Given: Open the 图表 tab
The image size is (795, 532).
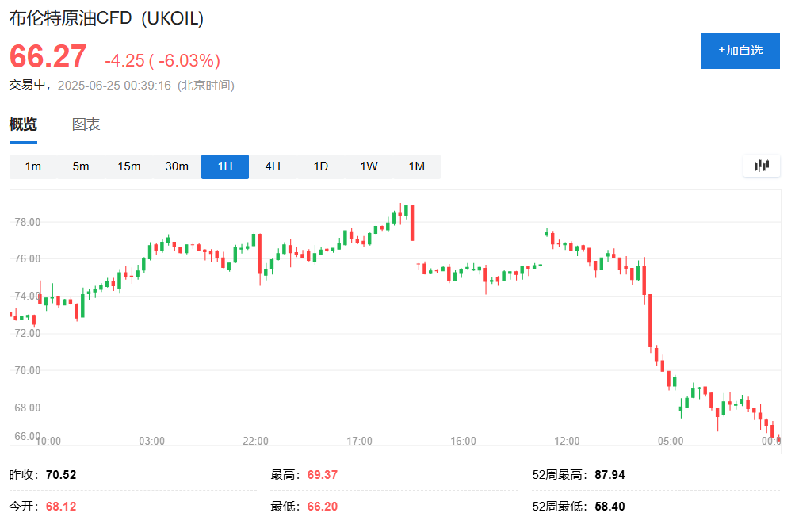Looking at the screenshot, I should (86, 124).
